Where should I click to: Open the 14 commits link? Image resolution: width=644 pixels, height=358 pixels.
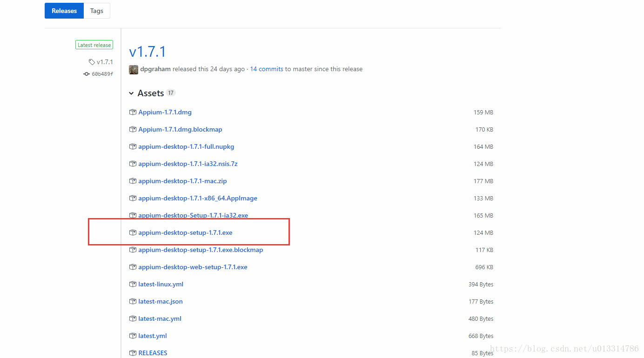click(x=267, y=69)
